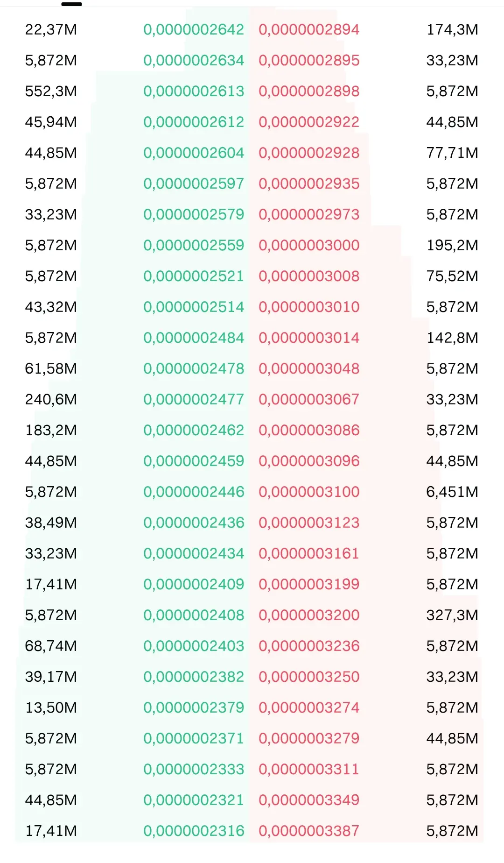
Task: Click the black tab indicator bar at top
Action: tap(71, 4)
